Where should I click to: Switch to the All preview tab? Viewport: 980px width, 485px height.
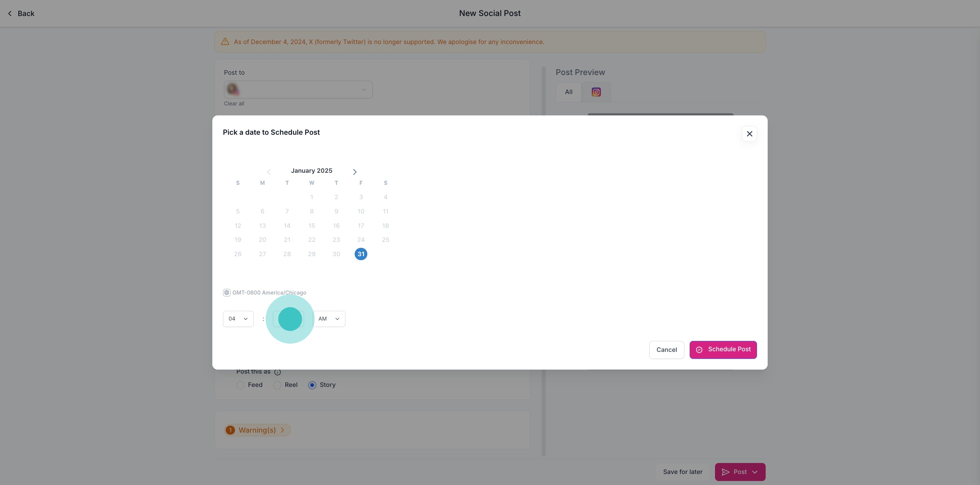568,92
